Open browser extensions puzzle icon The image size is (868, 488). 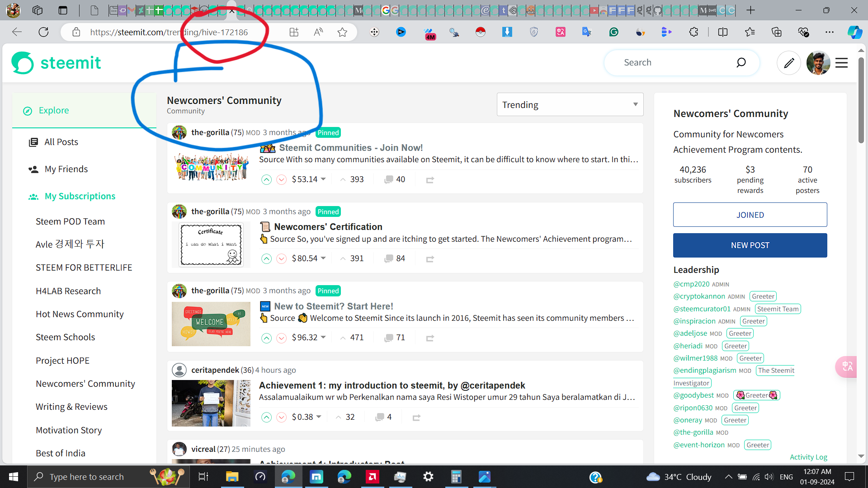[693, 32]
